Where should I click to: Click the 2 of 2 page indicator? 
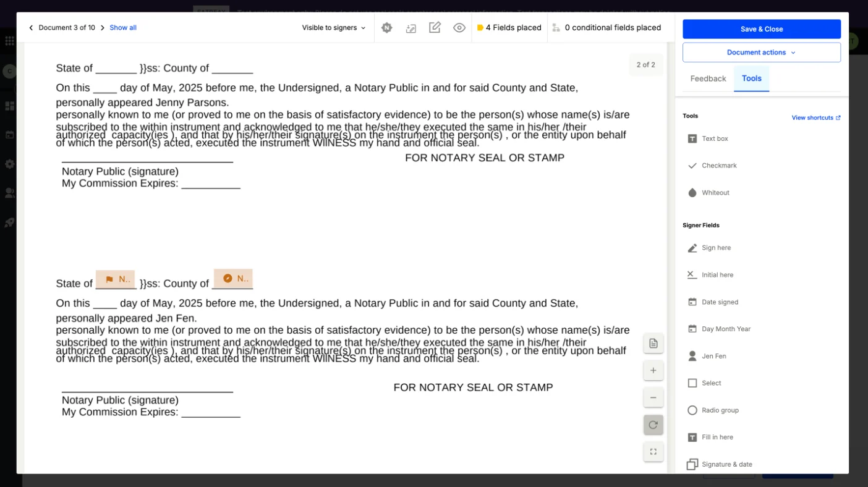646,65
